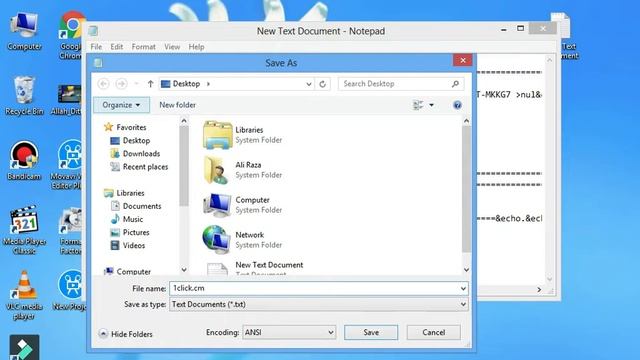
Task: Open the Organize menu
Action: (121, 105)
